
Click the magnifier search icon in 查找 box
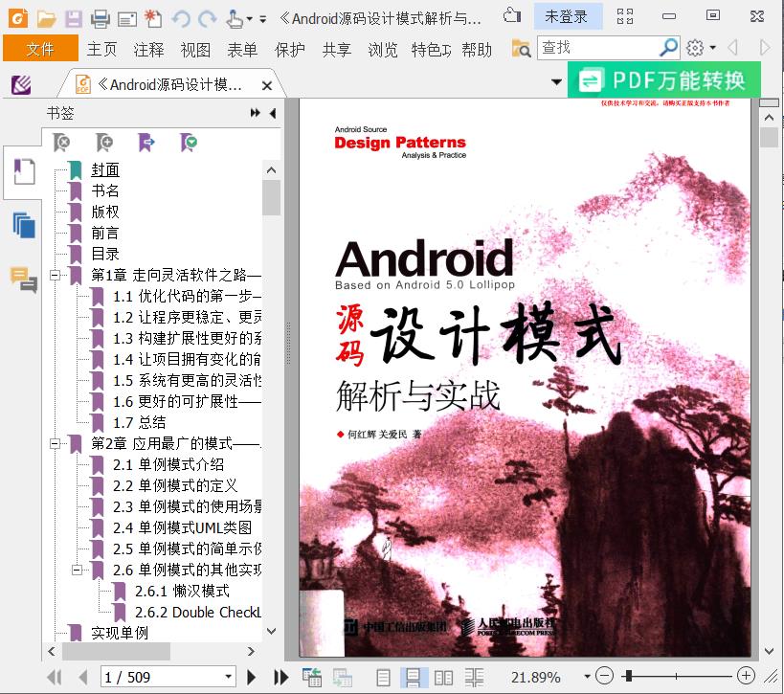pyautogui.click(x=668, y=48)
